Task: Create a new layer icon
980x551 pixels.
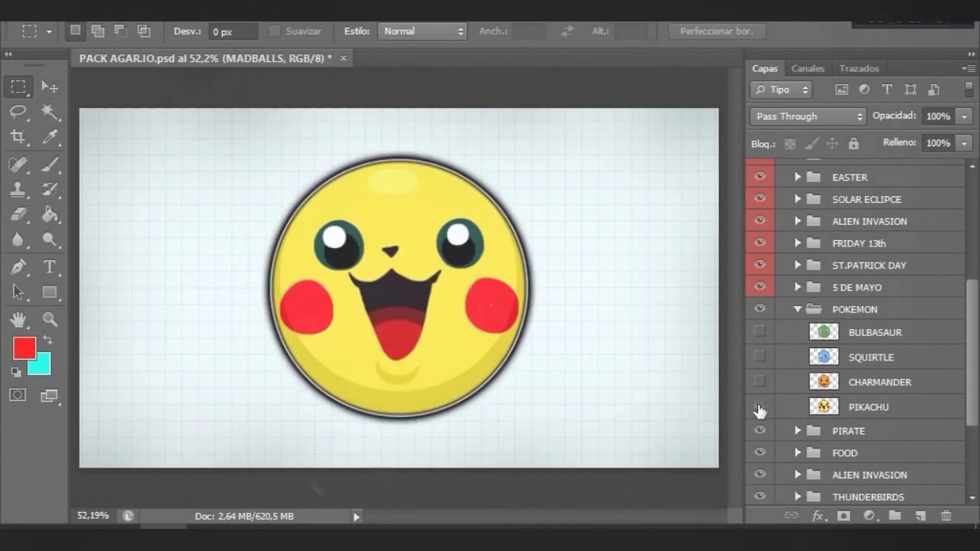Action: click(920, 516)
